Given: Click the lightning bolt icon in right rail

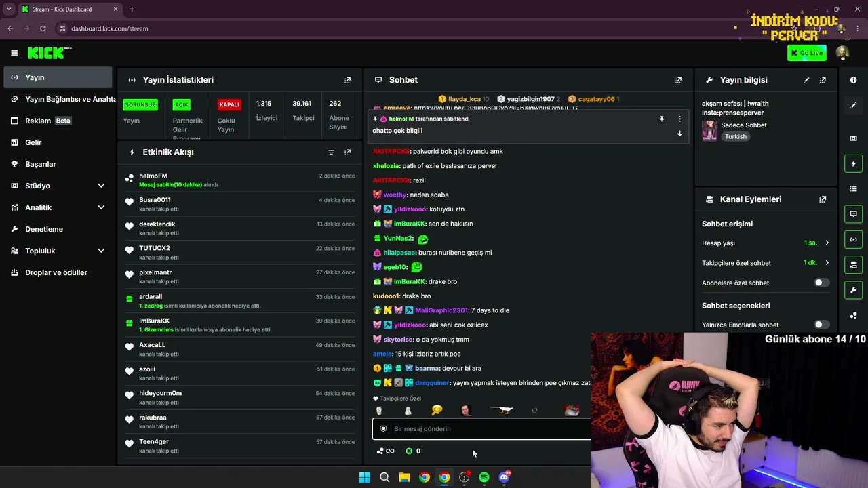Looking at the screenshot, I should pyautogui.click(x=853, y=163).
